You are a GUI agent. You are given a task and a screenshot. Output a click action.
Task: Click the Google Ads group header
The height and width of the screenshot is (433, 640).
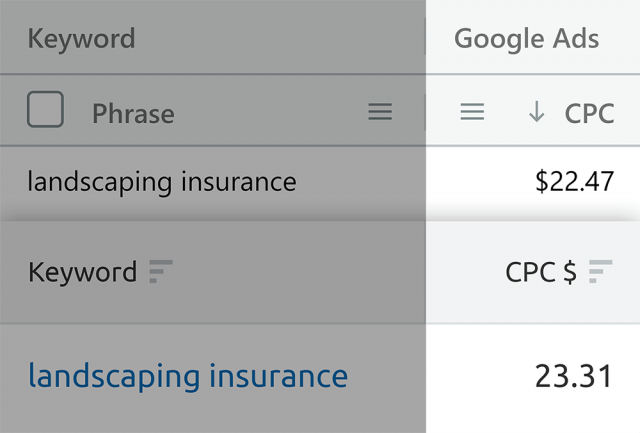[x=526, y=39]
